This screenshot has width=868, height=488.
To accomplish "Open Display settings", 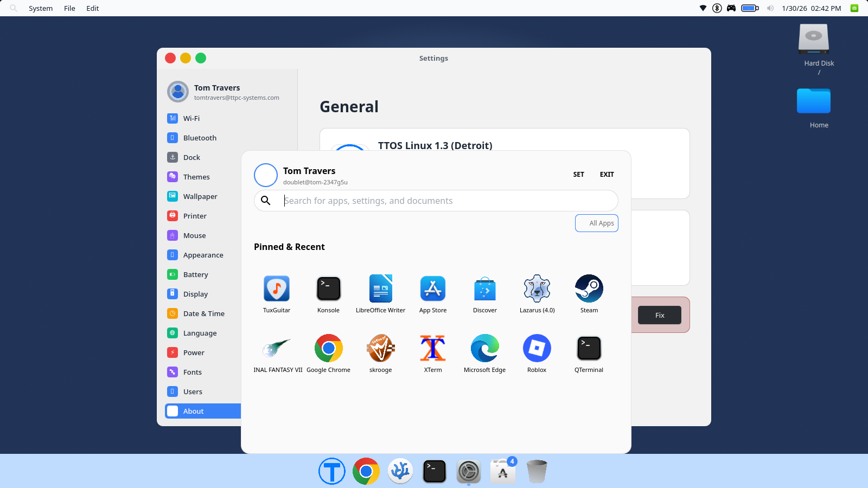I will point(203,294).
